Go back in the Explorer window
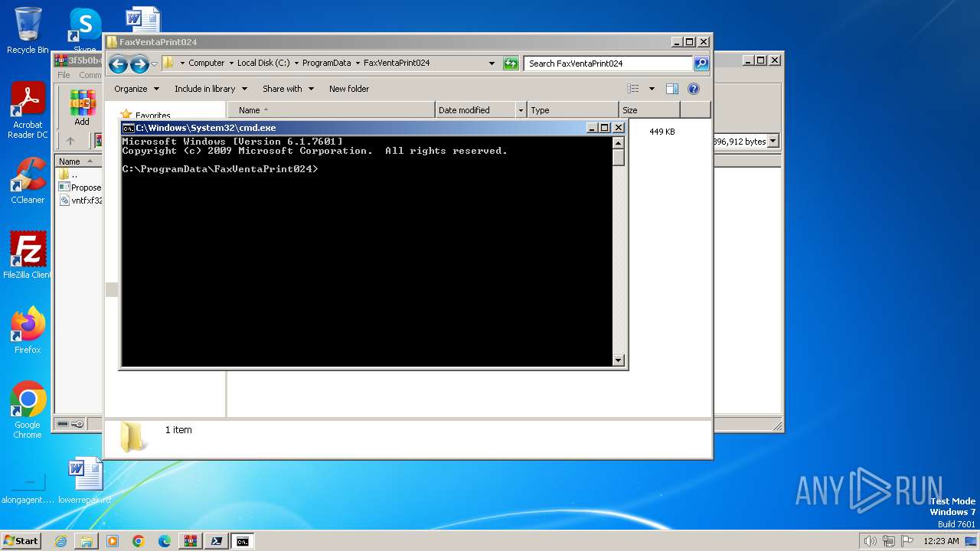Viewport: 980px width, 551px height. click(118, 64)
